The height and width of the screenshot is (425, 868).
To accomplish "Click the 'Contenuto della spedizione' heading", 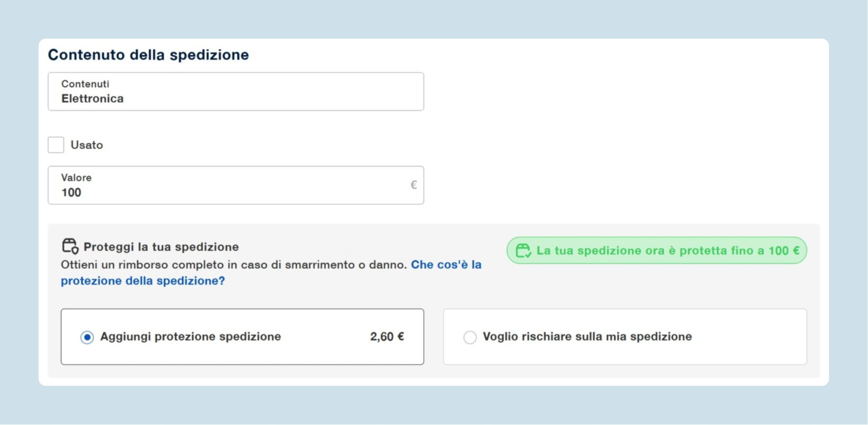I will [148, 55].
